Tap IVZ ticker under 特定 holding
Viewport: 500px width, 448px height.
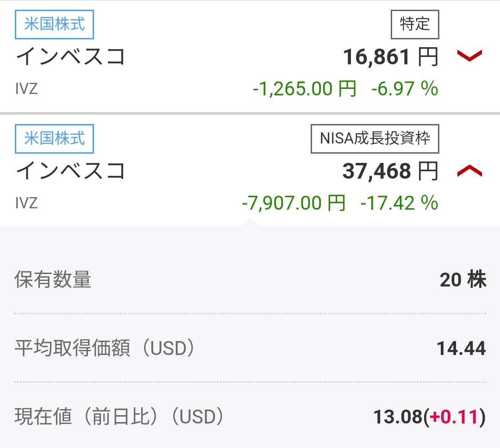26,89
